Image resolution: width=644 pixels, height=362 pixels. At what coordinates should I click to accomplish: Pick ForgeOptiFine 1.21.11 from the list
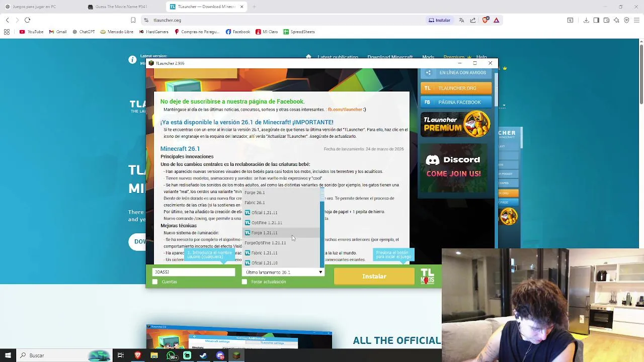click(281, 243)
